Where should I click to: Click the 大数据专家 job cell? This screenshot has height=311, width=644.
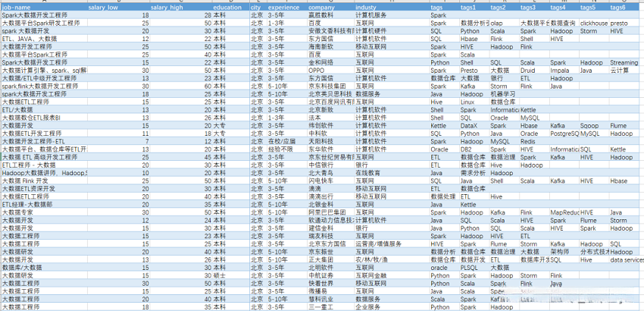click(x=43, y=212)
